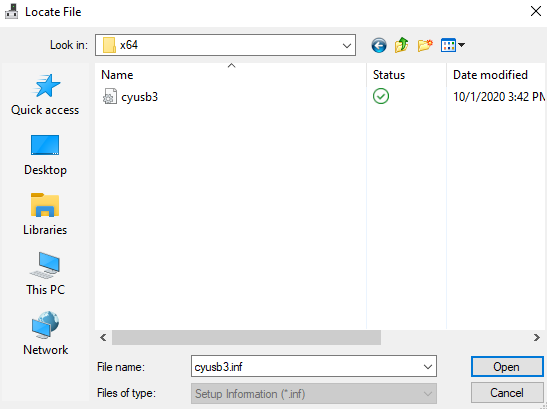
Task: Click the Cancel button
Action: coord(507,393)
